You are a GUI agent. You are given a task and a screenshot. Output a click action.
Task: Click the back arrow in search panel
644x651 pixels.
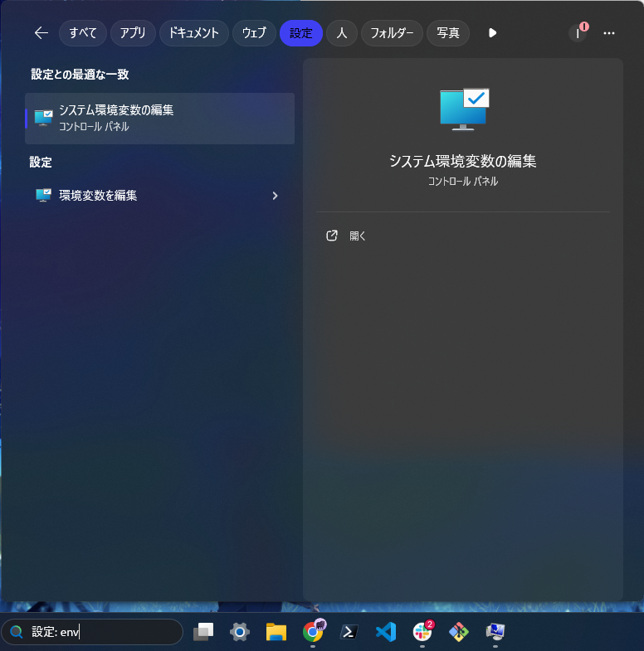pyautogui.click(x=41, y=33)
